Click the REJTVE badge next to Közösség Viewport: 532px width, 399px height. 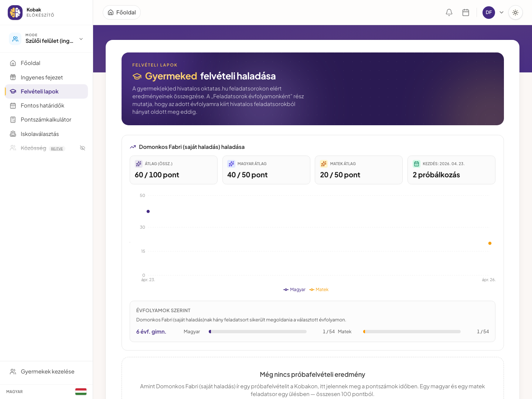click(x=57, y=149)
